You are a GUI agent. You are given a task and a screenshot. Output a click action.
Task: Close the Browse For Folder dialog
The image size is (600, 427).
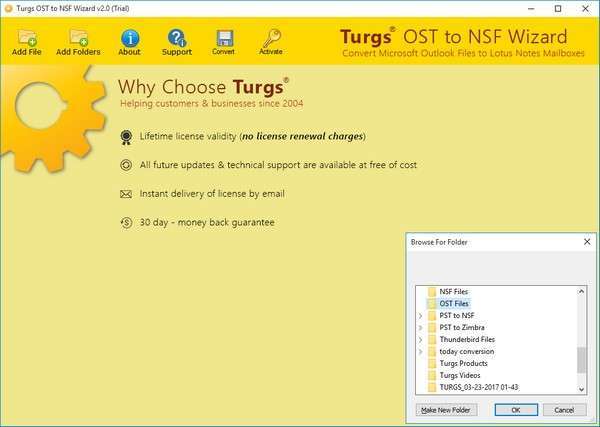click(x=587, y=242)
